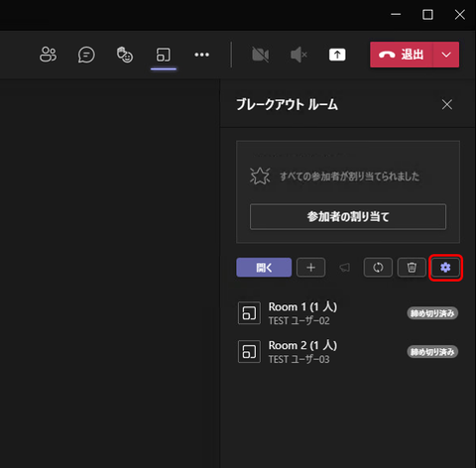Open the meeting chat icon
This screenshot has width=476, height=468.
86,55
